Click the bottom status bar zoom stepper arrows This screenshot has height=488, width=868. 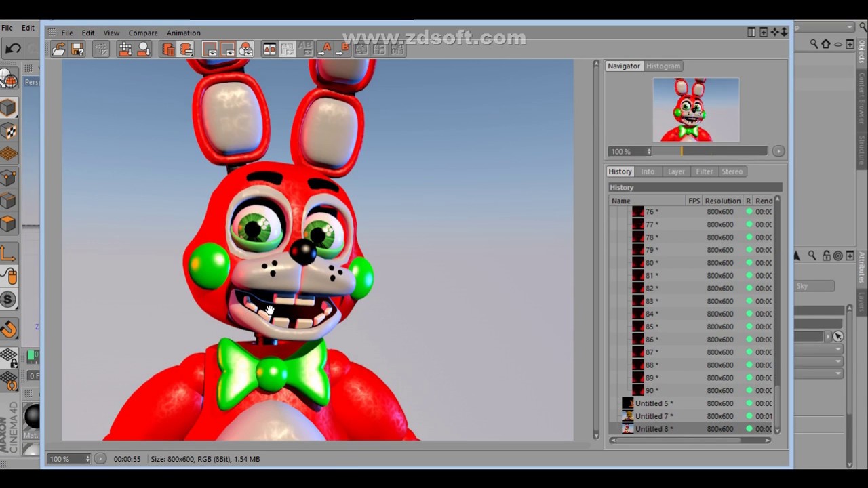tap(87, 459)
